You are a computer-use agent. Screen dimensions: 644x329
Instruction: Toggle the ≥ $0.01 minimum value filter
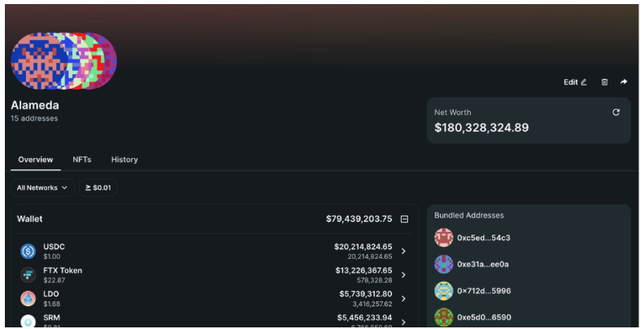[98, 187]
